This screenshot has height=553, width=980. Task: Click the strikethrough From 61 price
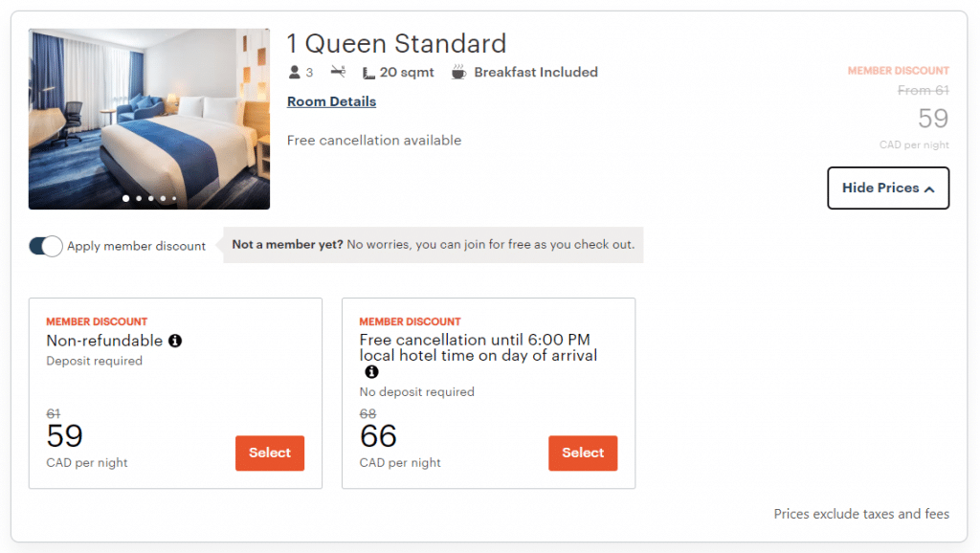tap(924, 90)
